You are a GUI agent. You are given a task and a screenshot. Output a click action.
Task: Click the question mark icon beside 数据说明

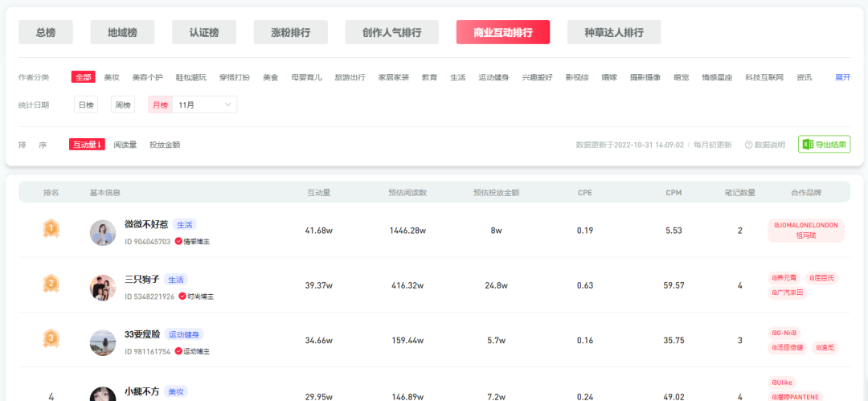pos(748,145)
